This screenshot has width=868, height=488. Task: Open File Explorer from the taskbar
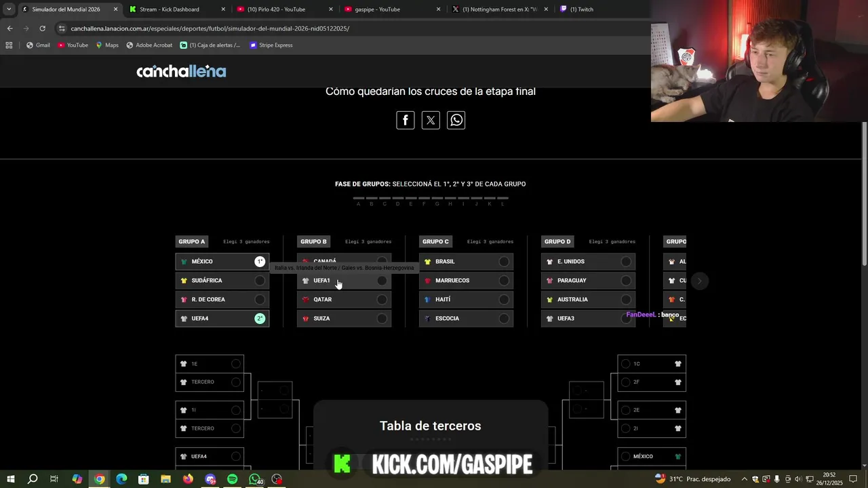coord(165,479)
